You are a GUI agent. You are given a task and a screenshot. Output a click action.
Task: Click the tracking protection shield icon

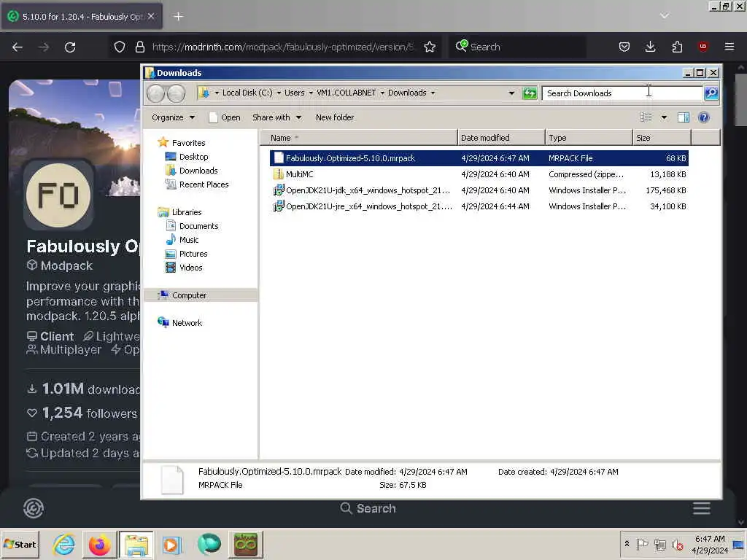click(x=120, y=47)
